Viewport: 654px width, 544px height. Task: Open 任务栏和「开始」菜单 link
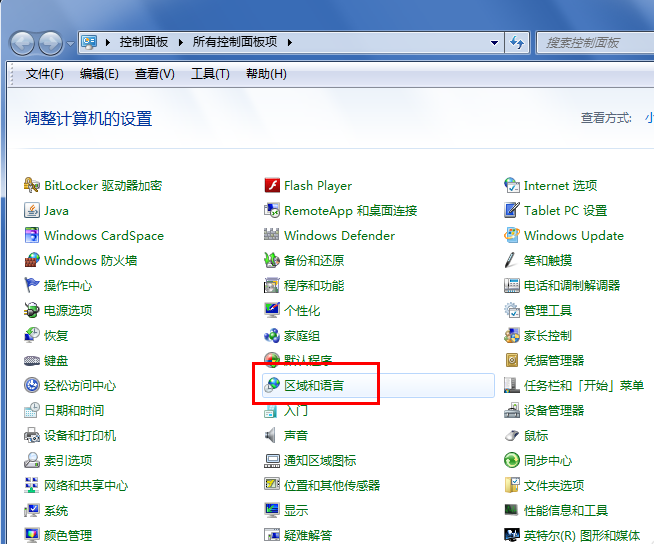[x=584, y=386]
